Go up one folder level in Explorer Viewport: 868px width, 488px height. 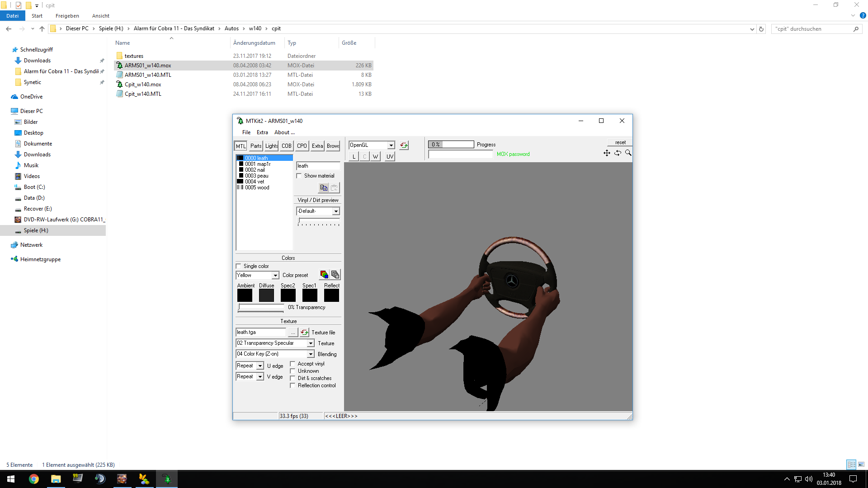[42, 29]
